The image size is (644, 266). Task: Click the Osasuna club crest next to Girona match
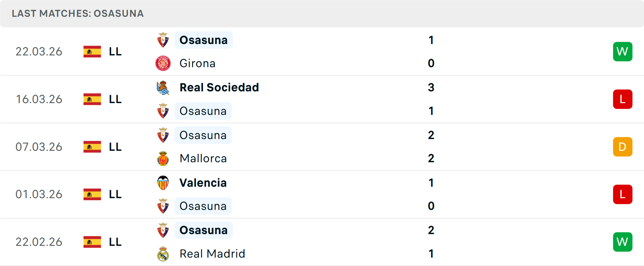(163, 40)
